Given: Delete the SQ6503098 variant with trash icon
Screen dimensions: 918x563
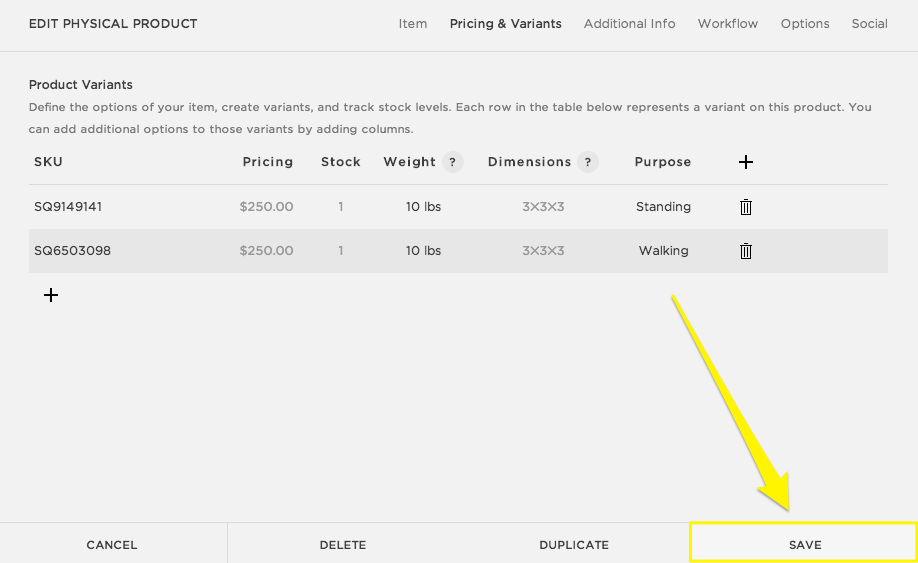Looking at the screenshot, I should coord(745,251).
